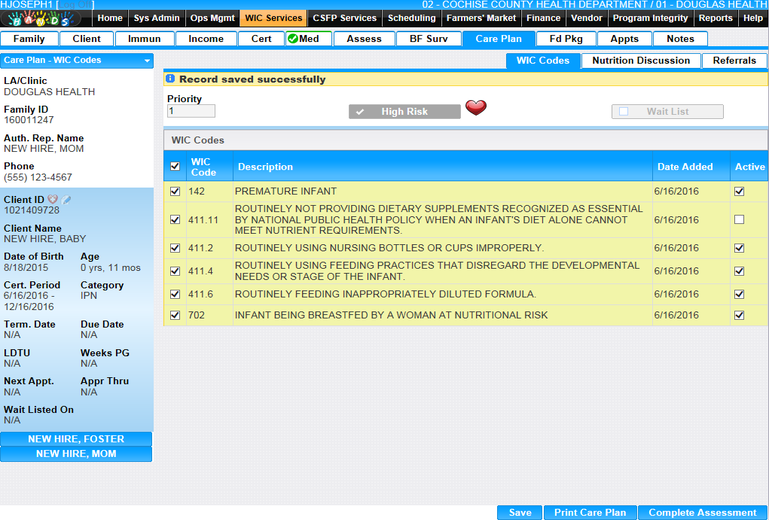Uncheck the row checkbox for code 142
Image resolution: width=769 pixels, height=520 pixels.
[x=176, y=191]
